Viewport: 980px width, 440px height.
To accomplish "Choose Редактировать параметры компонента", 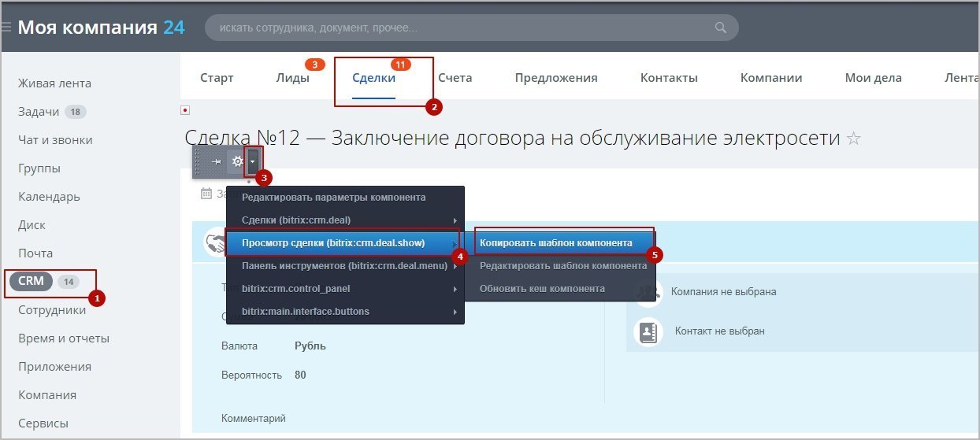I will [334, 197].
